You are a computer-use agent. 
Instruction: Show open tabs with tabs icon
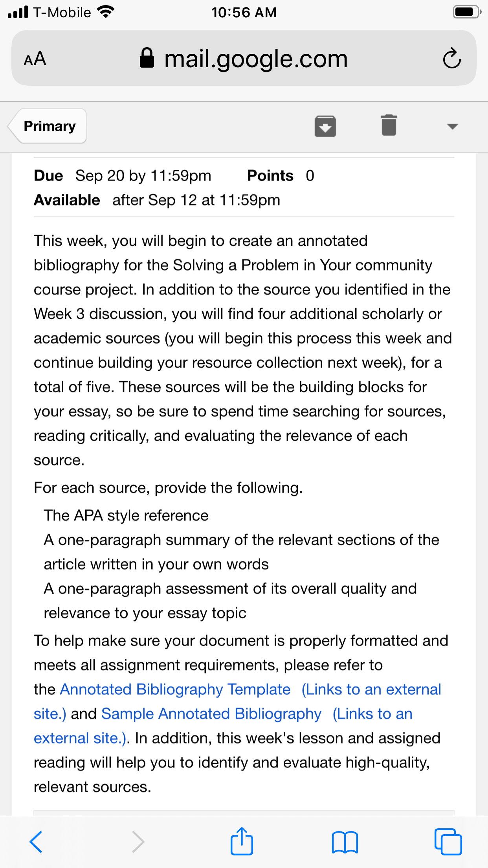click(x=448, y=842)
